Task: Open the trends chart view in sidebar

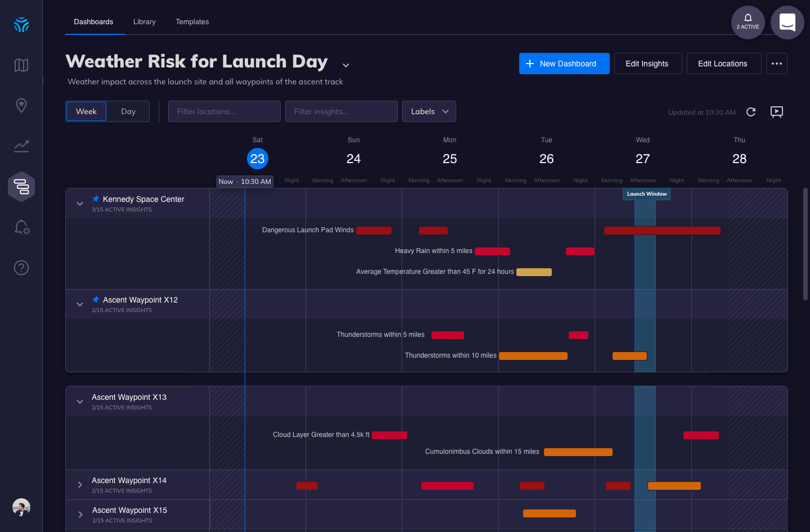Action: pos(21,146)
